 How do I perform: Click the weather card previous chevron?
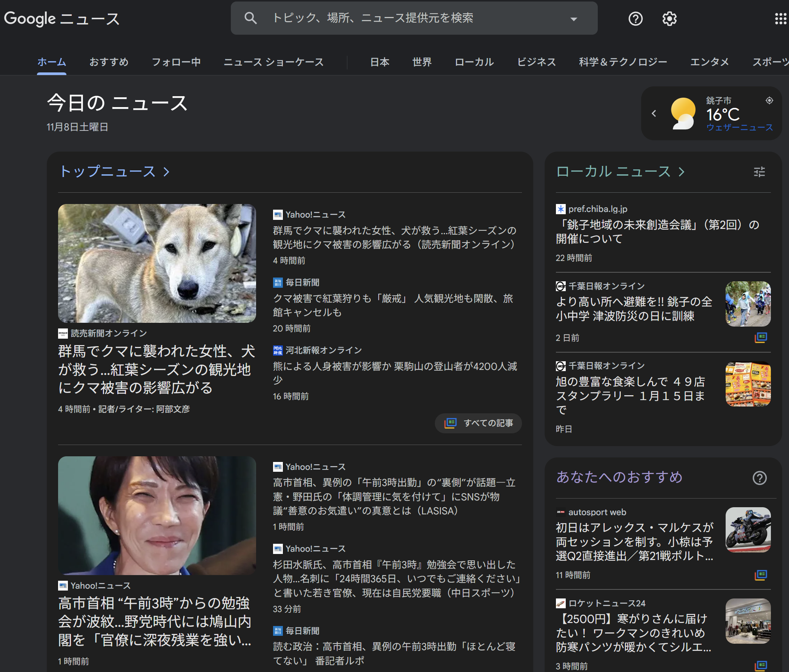(x=654, y=114)
